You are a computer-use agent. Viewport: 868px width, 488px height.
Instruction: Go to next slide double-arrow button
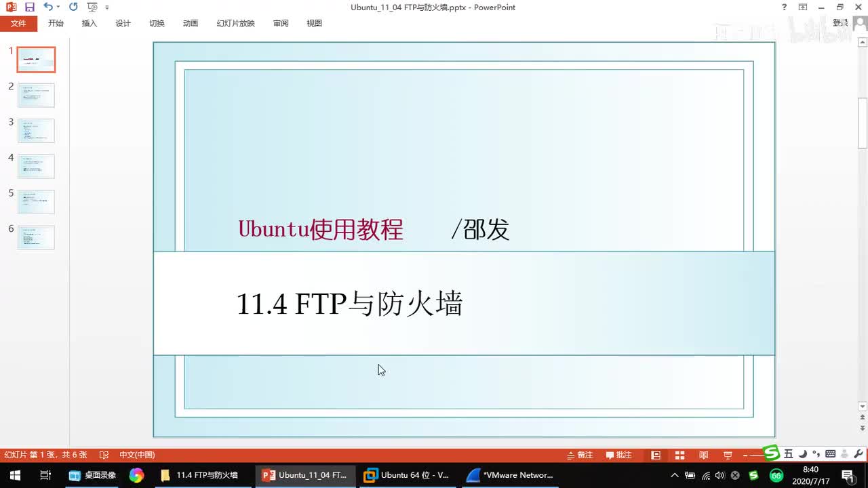click(x=863, y=430)
